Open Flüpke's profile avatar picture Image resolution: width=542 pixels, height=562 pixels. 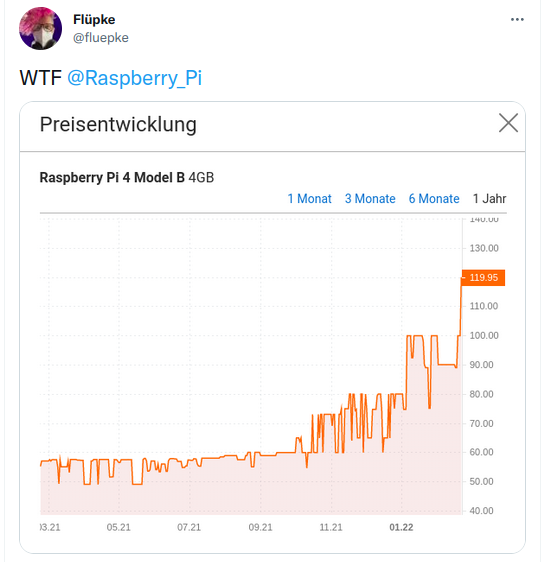[x=40, y=28]
